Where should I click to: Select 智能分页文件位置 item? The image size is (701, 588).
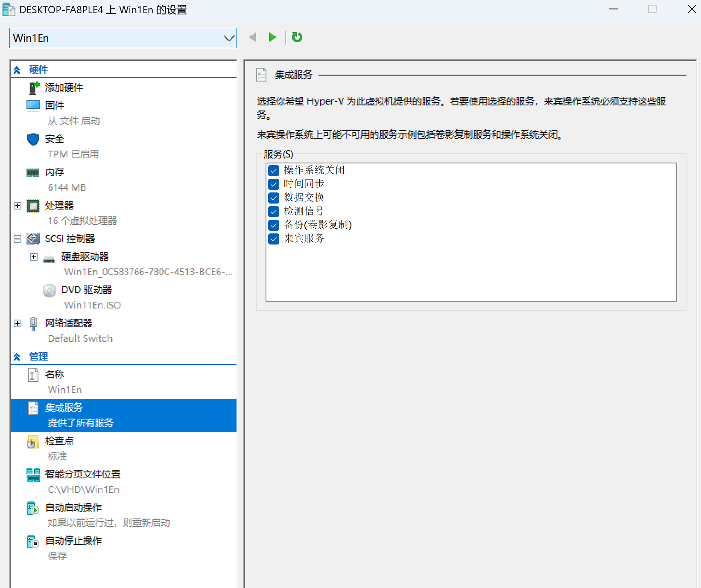pos(83,474)
